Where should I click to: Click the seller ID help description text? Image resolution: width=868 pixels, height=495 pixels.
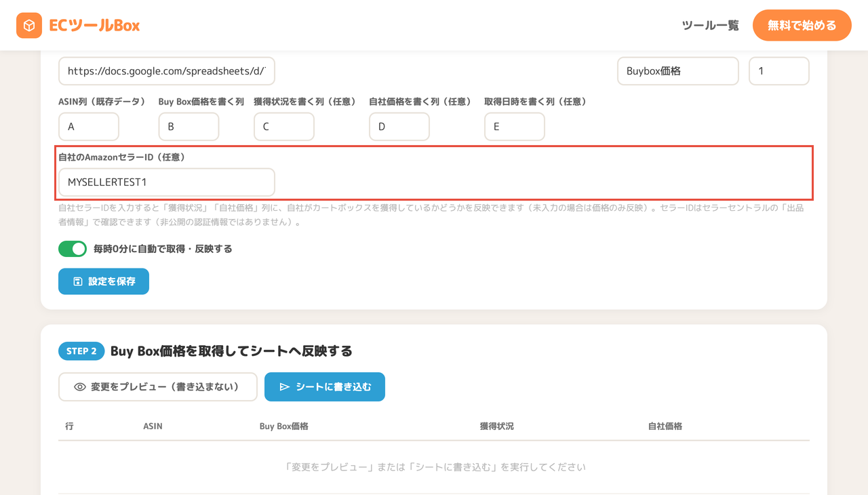click(431, 215)
